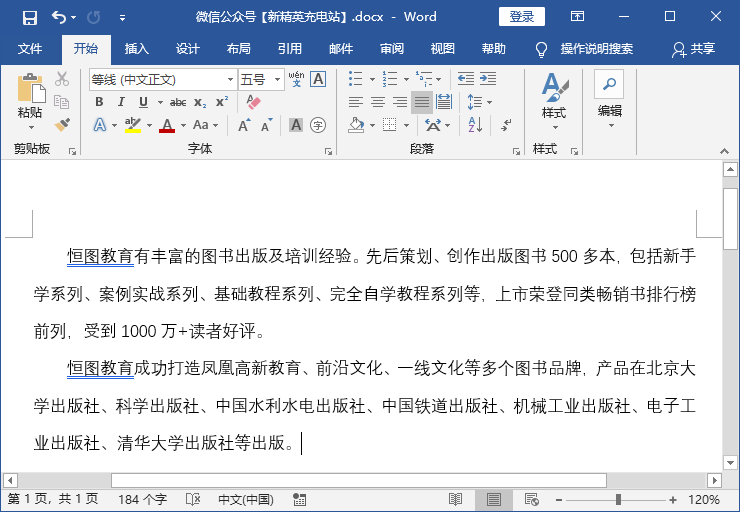Show or hide paragraph marks
This screenshot has height=512, width=740.
tap(506, 125)
